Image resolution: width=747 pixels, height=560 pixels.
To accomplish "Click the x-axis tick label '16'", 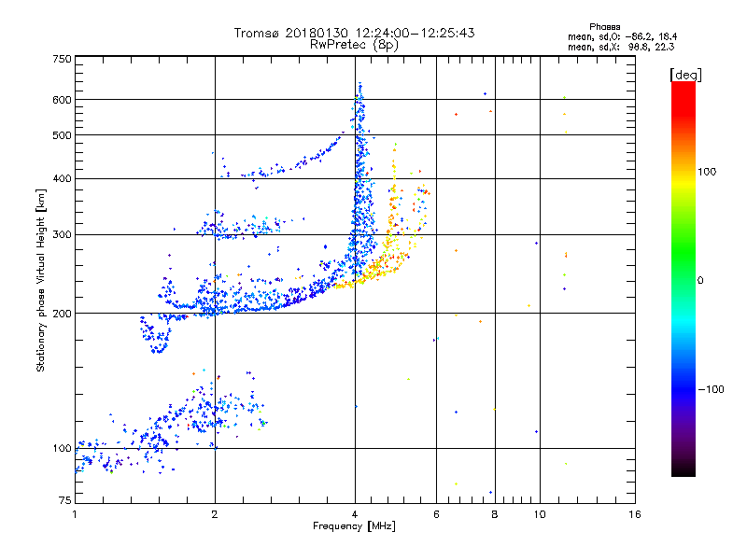I will pos(635,514).
